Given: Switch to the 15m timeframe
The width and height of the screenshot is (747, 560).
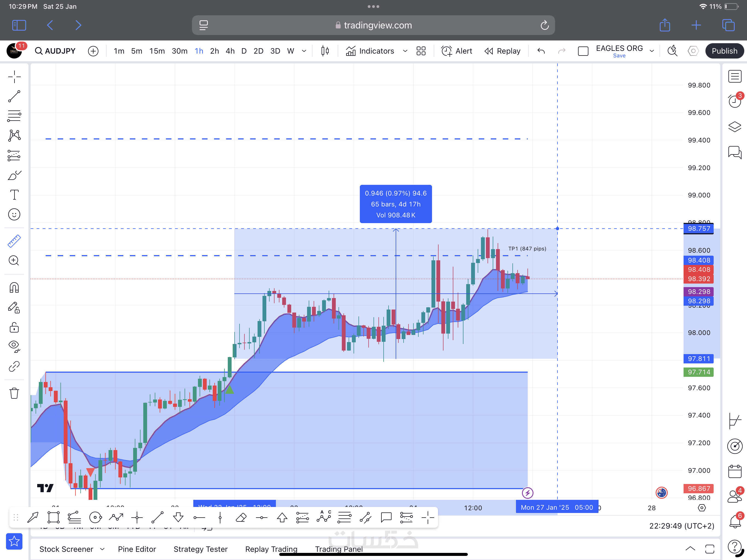Looking at the screenshot, I should pos(157,51).
